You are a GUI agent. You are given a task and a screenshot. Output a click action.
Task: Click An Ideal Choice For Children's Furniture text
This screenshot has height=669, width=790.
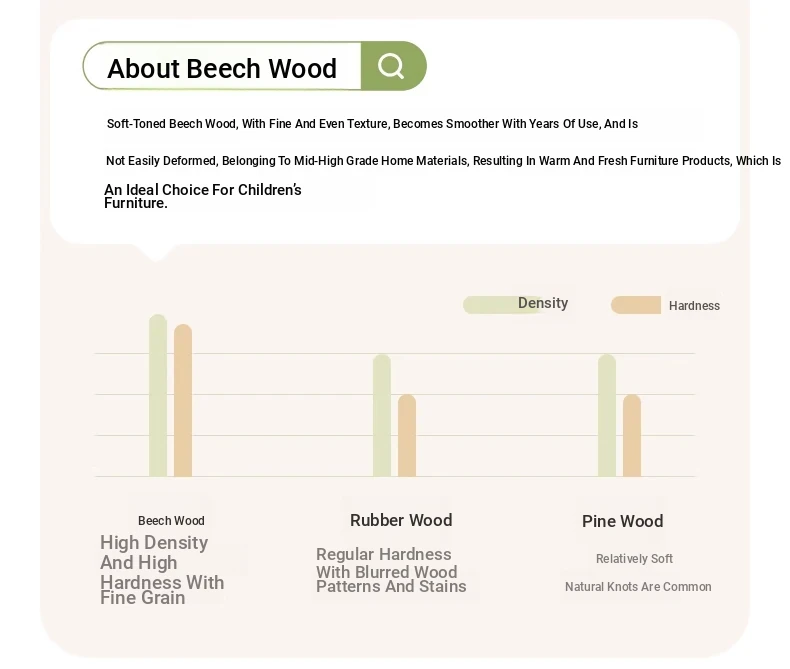(203, 196)
